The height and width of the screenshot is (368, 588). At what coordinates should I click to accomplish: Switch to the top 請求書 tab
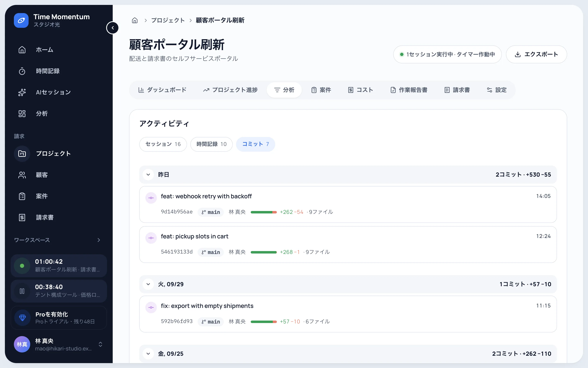click(457, 90)
